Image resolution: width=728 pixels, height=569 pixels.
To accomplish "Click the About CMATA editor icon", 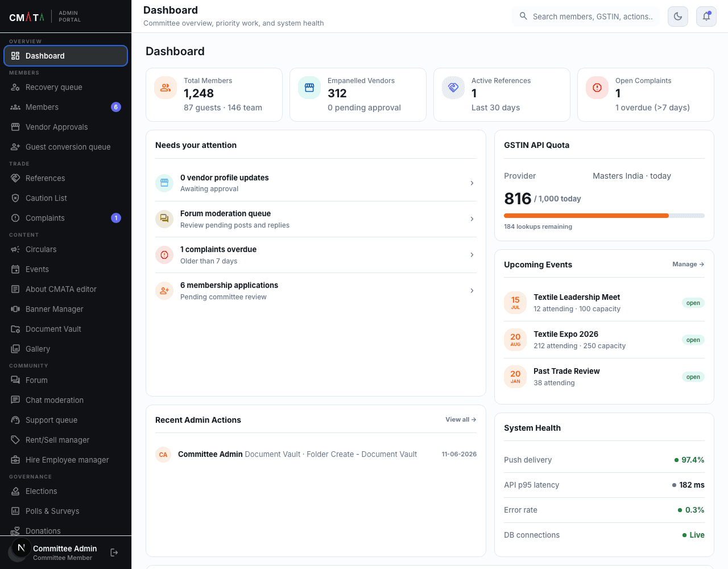I will click(15, 289).
